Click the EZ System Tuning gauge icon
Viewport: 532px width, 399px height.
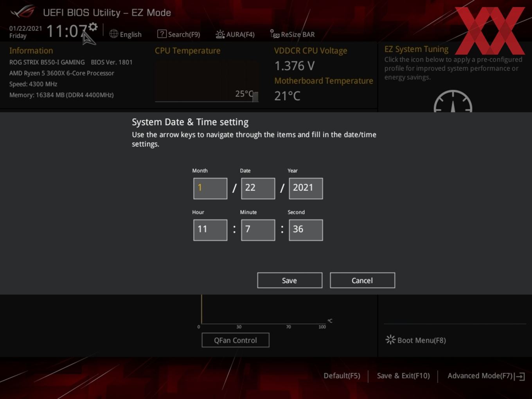point(453,102)
